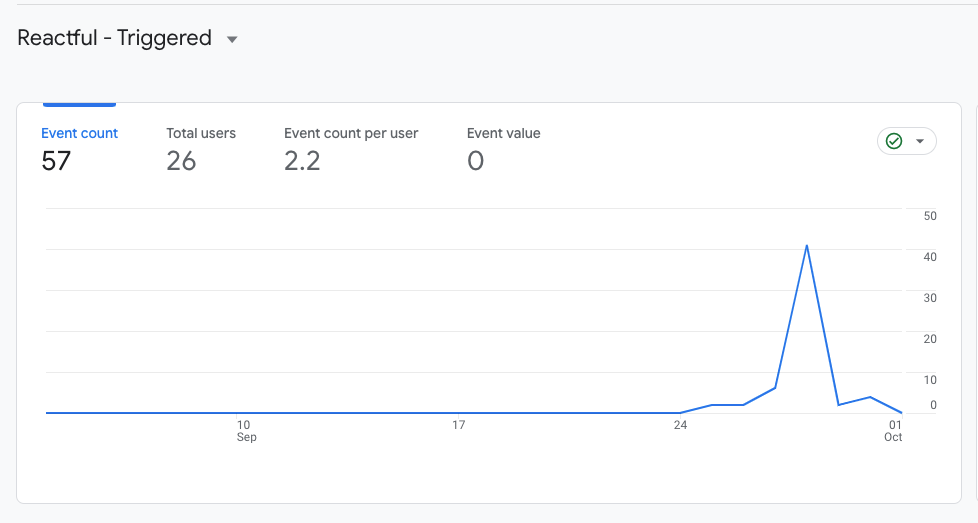Click the green checkmark data quality icon
The image size is (978, 523).
pos(894,142)
